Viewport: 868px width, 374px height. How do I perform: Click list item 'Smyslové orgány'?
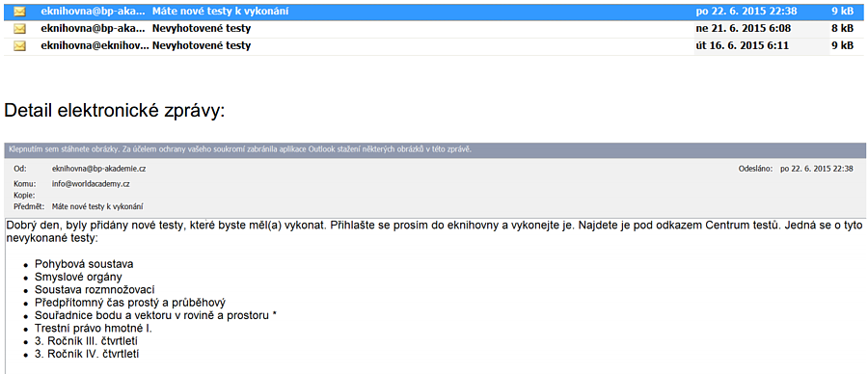point(78,277)
